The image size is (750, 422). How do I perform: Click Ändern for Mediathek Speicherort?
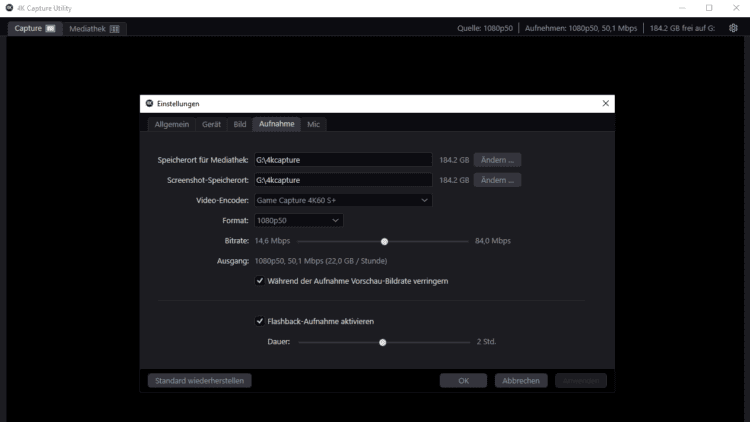(x=497, y=160)
